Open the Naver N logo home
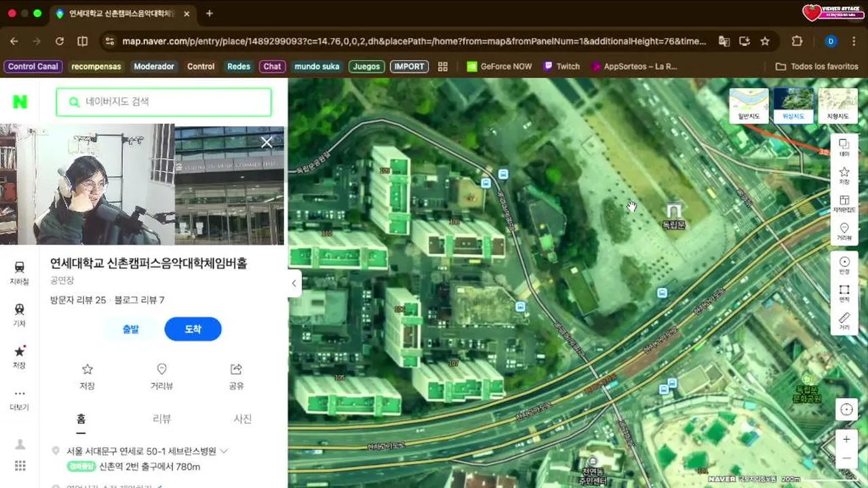The height and width of the screenshot is (488, 868). [x=20, y=102]
